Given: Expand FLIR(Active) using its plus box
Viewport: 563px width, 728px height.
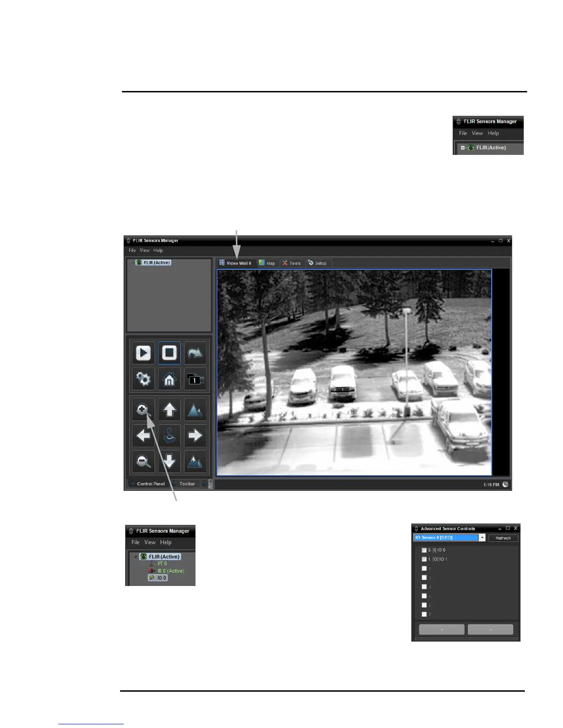Looking at the screenshot, I should point(463,148).
